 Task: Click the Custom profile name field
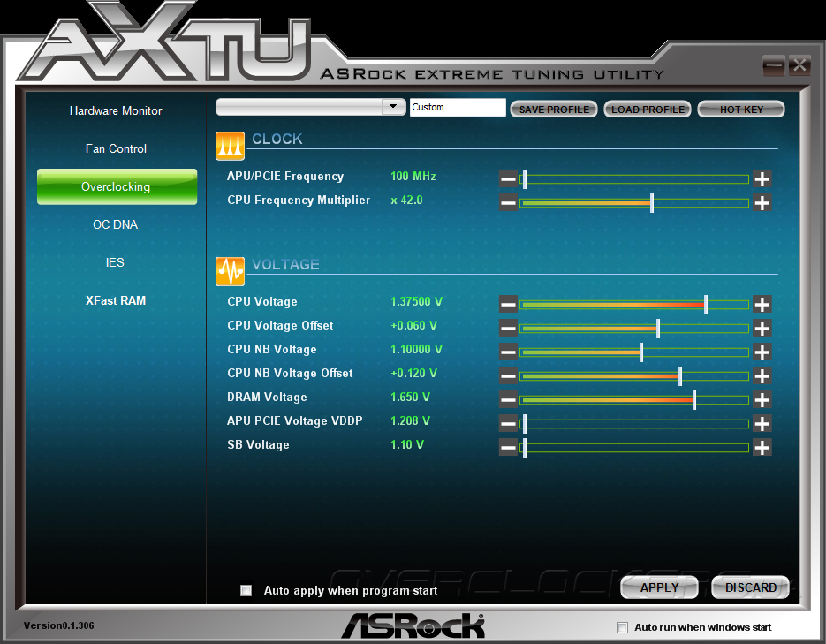458,107
